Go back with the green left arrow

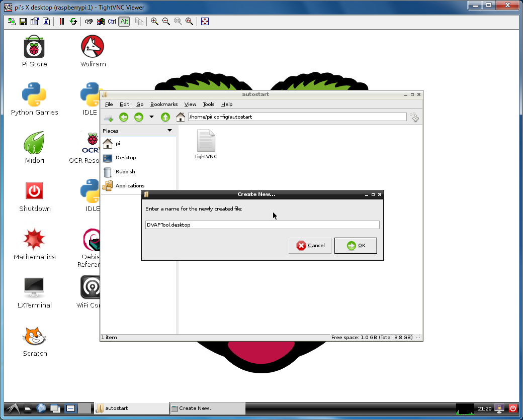pyautogui.click(x=124, y=117)
